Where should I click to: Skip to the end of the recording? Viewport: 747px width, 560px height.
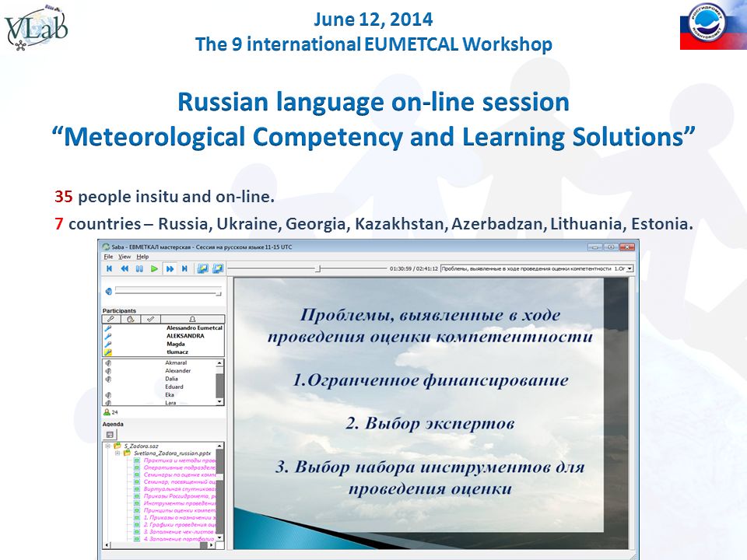[184, 268]
